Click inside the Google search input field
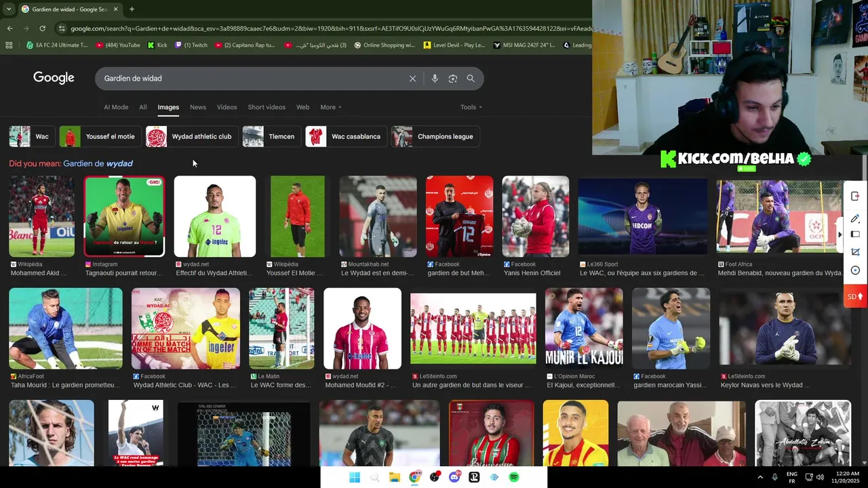Screen dimensions: 868x488 251,79
